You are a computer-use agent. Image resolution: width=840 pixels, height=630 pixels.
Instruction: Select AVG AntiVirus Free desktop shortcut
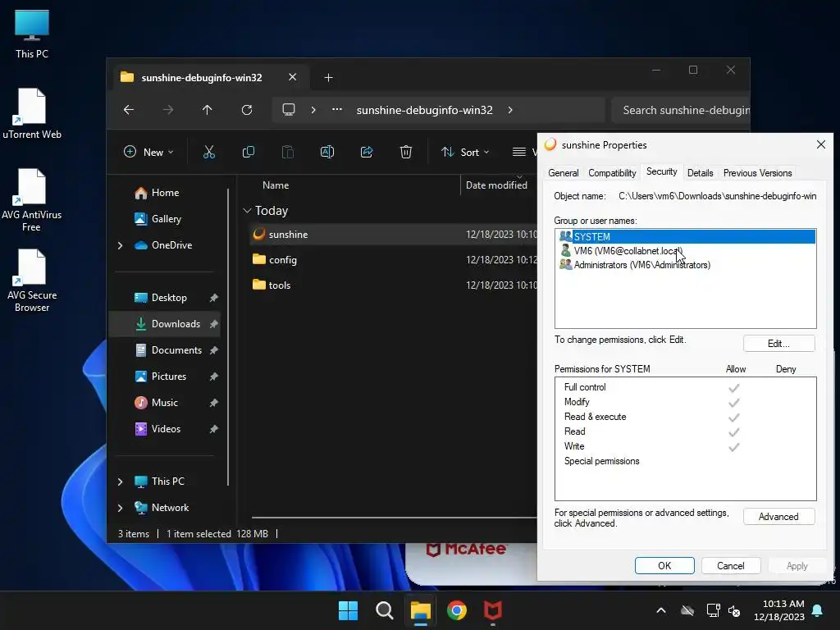coord(32,200)
